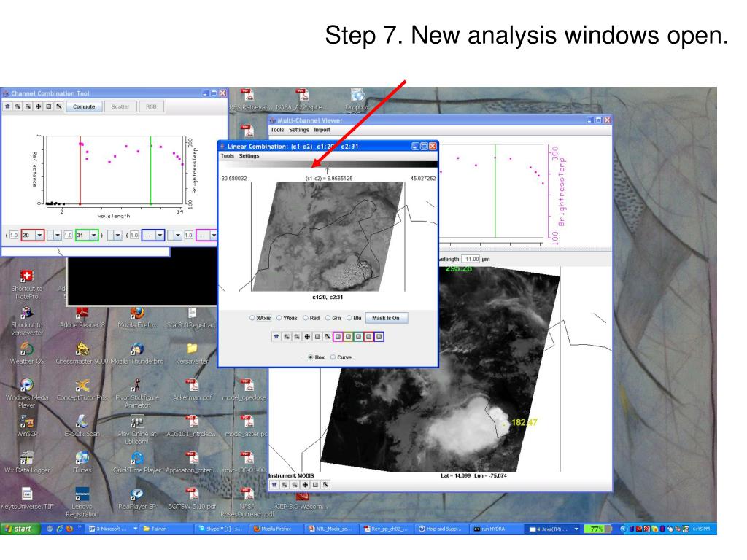This screenshot has height=560, width=747.
Task: Click home/reset icon in Linear Combination toolbar
Action: [x=276, y=337]
